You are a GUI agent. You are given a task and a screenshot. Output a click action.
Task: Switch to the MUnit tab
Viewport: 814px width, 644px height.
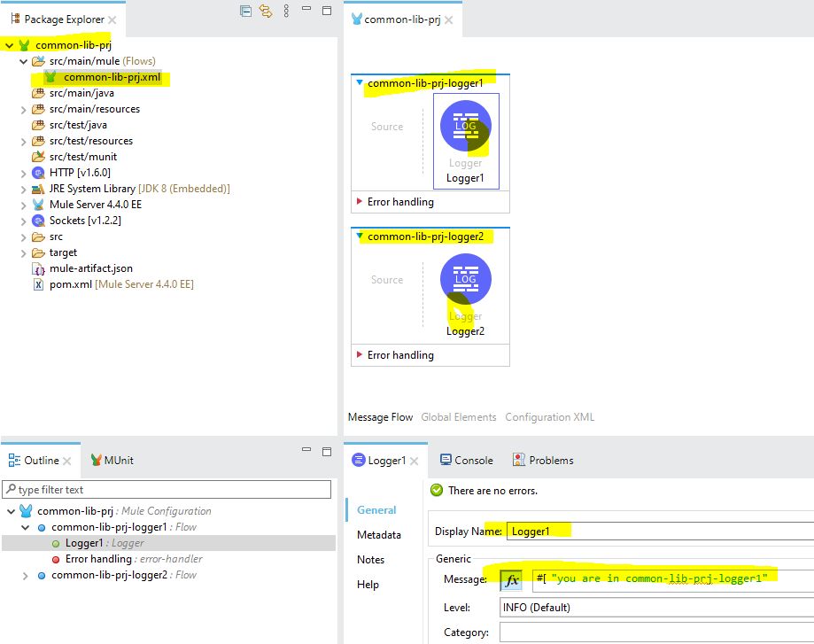pyautogui.click(x=118, y=461)
